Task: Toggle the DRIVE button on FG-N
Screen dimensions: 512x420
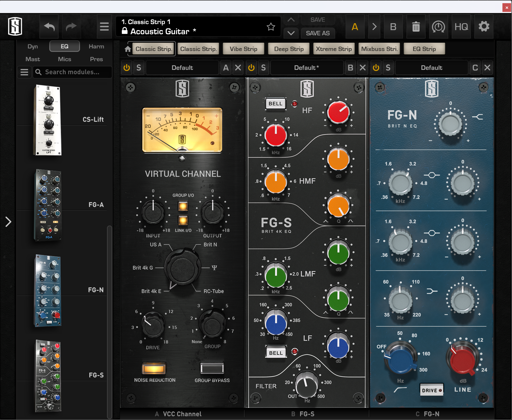Action: (432, 390)
